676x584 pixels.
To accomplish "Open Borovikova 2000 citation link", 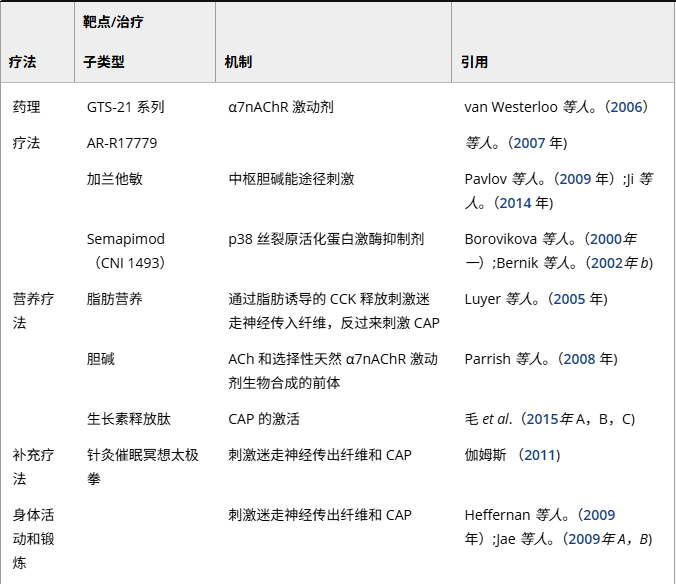I will [x=606, y=239].
